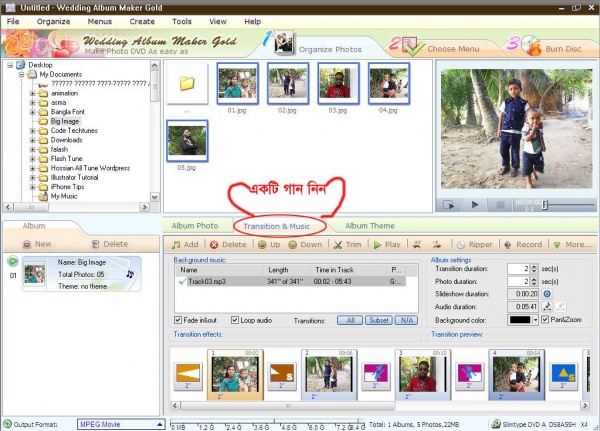Switch to the Album Photo tab
Viewport: 600px width, 431px height.
[x=195, y=226]
